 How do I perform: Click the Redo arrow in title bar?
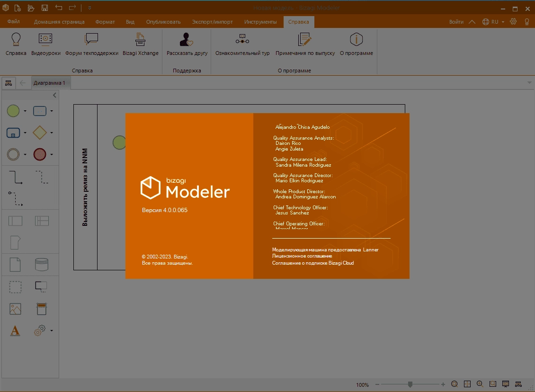tap(72, 8)
